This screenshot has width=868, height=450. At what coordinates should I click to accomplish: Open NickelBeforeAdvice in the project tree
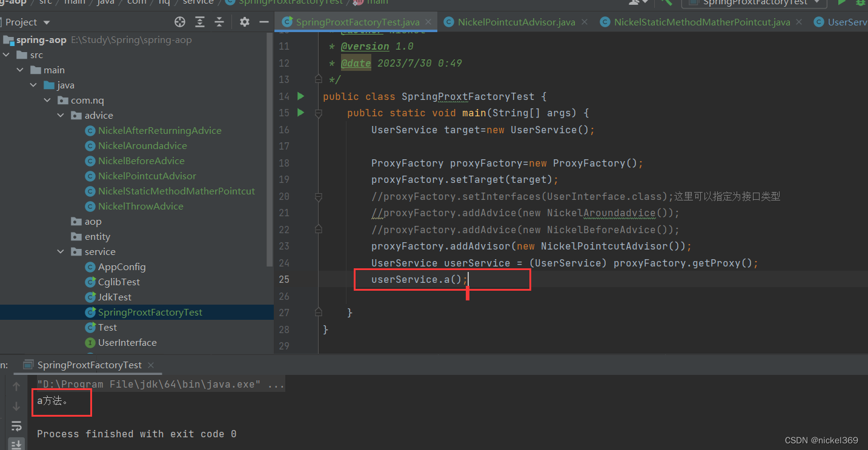coord(141,160)
